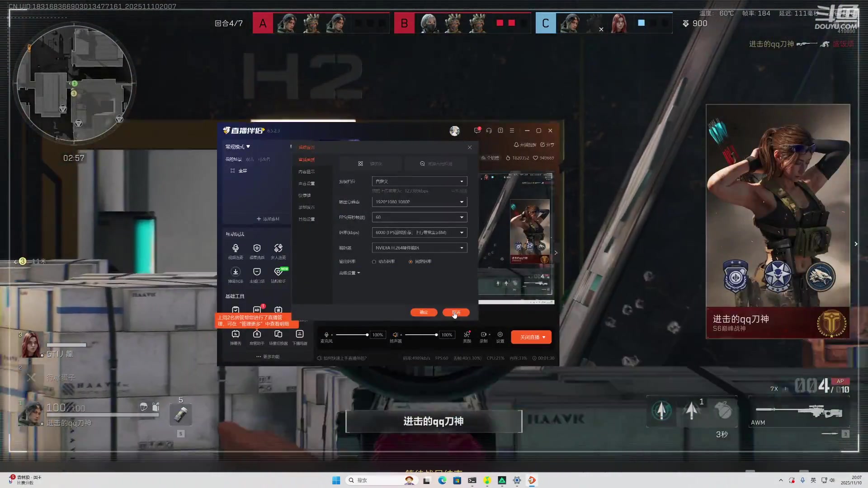868x488 pixels.
Task: Click the 设置 settings icon in bottom bar
Action: click(500, 335)
